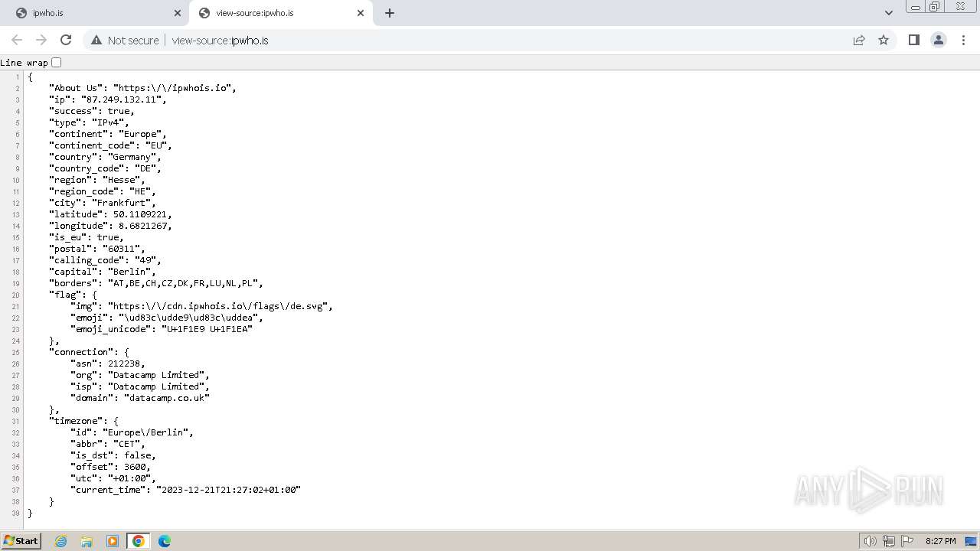This screenshot has width=980, height=551.
Task: Select emoji_unicode value "U+1F1E9 U+1F1EA"
Action: point(207,329)
